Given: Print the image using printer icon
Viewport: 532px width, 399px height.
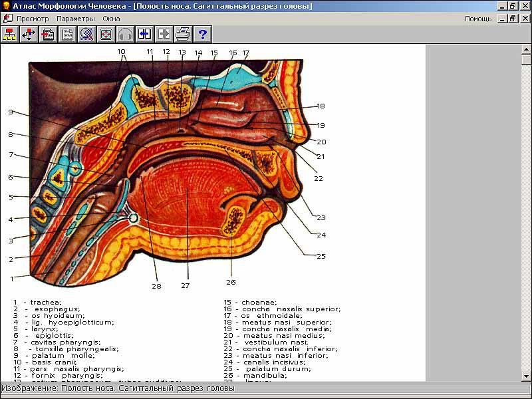Looking at the screenshot, I should click(183, 34).
